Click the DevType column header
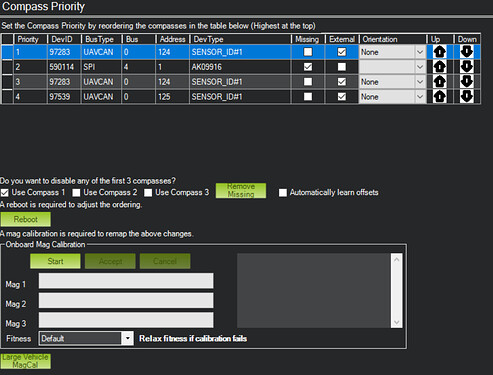This screenshot has height=375, width=493. pos(240,39)
